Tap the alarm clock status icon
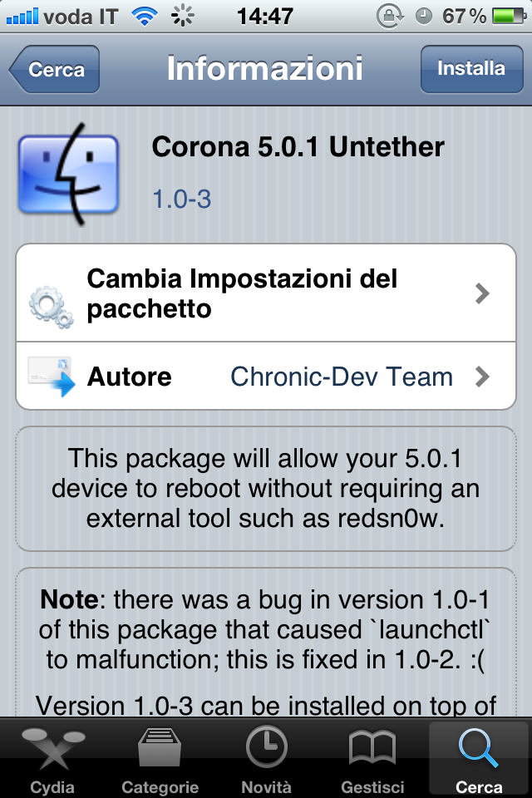 pyautogui.click(x=423, y=16)
